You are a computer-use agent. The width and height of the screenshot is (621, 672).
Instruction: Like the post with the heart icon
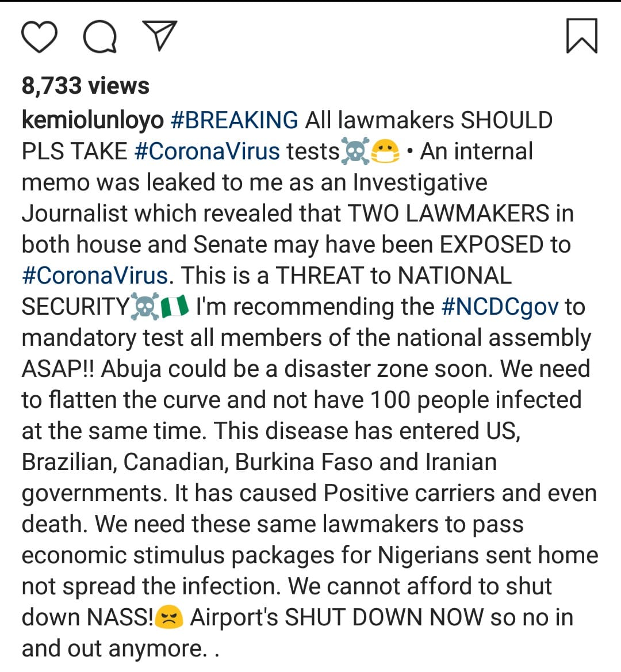(x=40, y=36)
